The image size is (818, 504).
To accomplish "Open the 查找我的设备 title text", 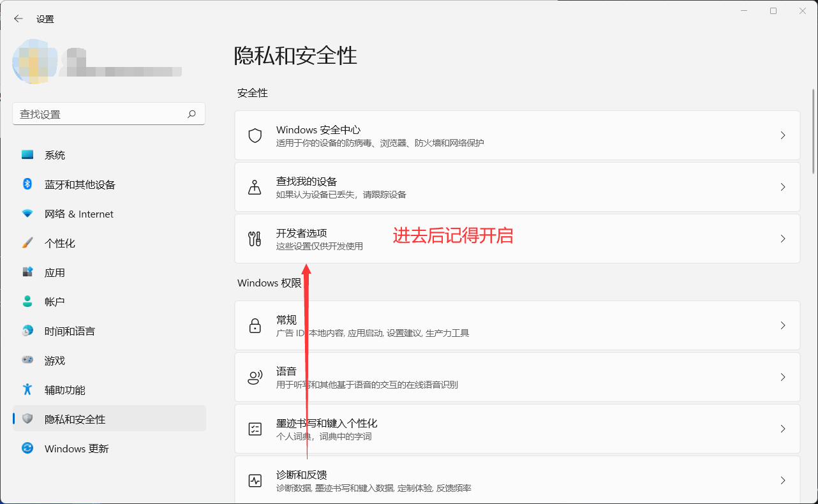I will pyautogui.click(x=306, y=181).
